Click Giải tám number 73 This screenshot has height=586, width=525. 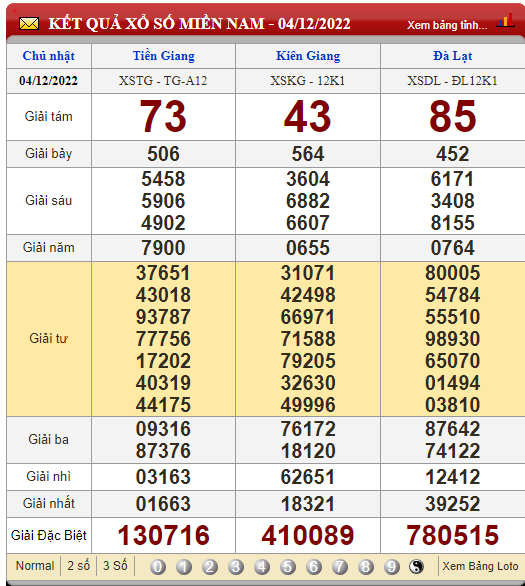click(x=163, y=117)
